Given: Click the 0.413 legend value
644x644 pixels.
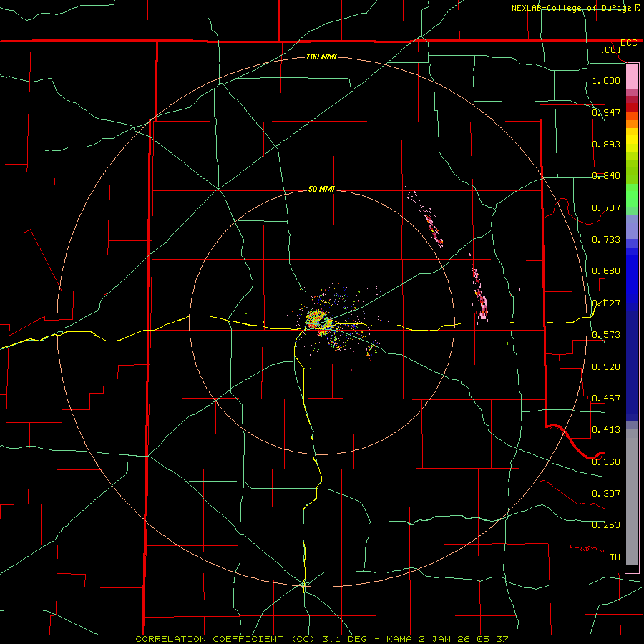Looking at the screenshot, I should pos(606,430).
